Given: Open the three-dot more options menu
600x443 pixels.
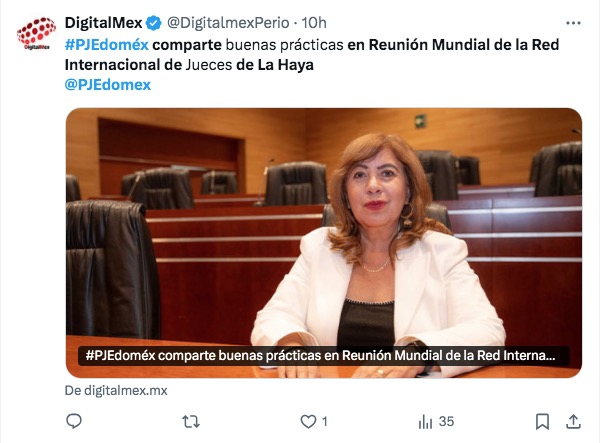Looking at the screenshot, I should pos(573,23).
